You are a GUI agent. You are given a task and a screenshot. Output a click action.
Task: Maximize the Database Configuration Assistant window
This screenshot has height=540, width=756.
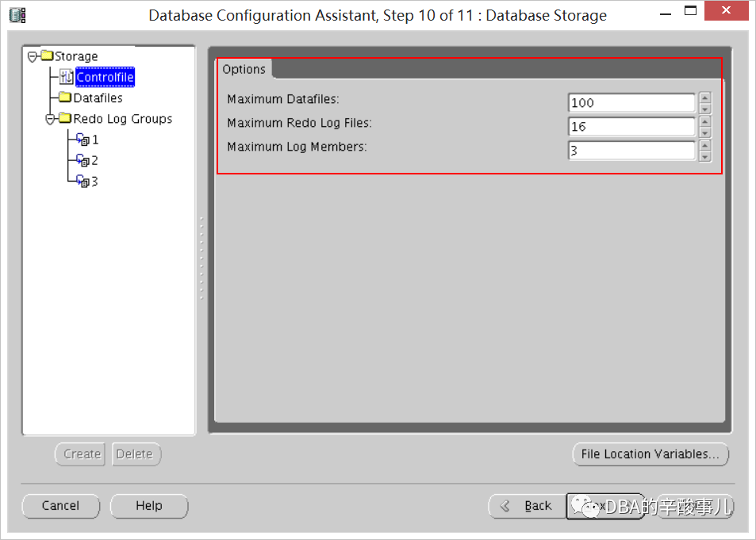pos(690,10)
